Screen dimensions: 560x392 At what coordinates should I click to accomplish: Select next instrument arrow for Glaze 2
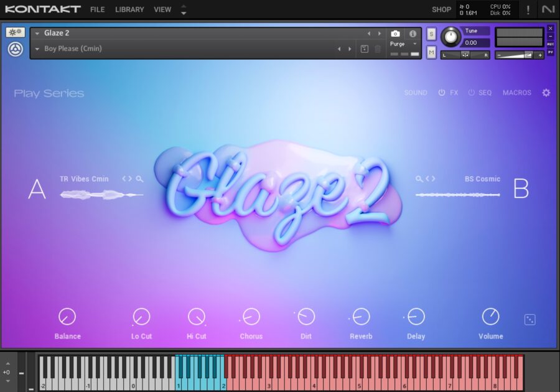380,34
